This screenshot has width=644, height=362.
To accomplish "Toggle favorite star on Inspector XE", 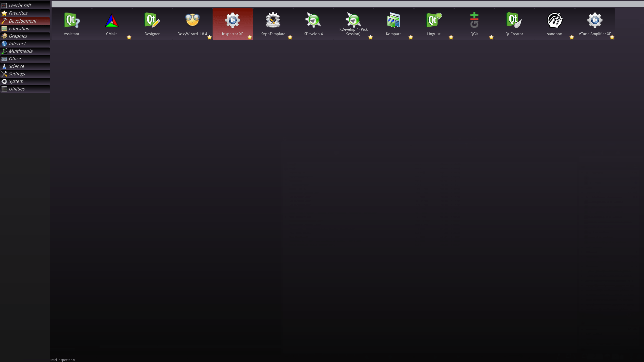I will coord(250,37).
